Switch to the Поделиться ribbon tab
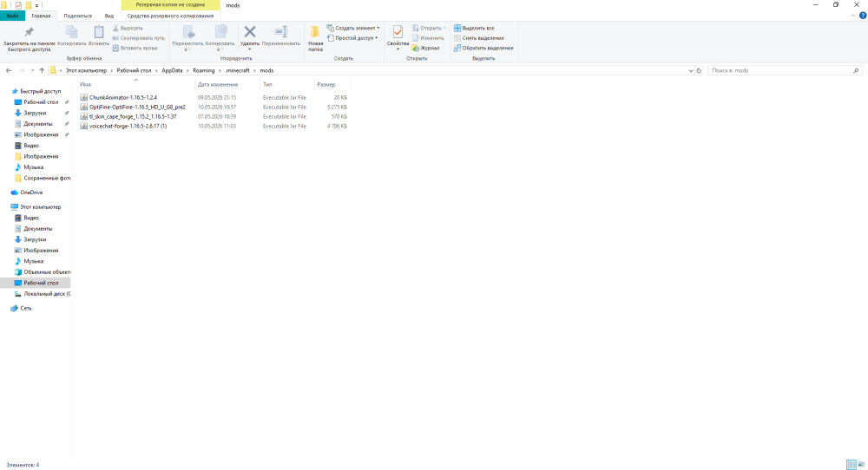868x470 pixels. point(77,16)
